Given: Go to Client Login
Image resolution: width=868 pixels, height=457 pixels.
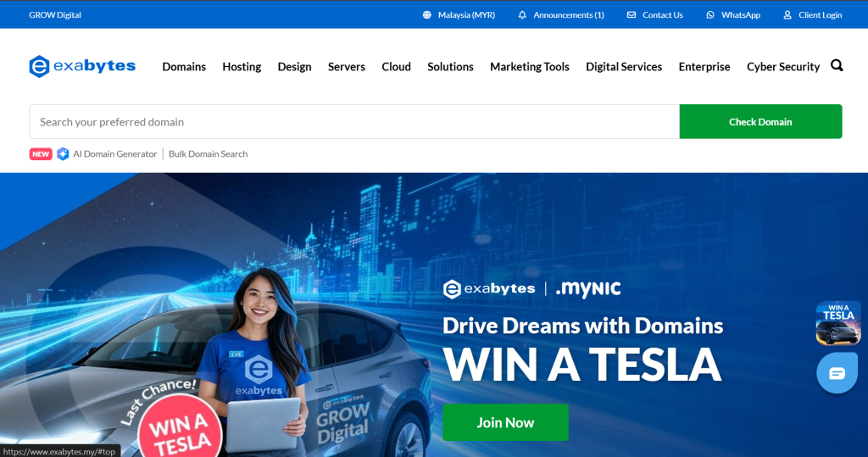Looking at the screenshot, I should click(820, 15).
